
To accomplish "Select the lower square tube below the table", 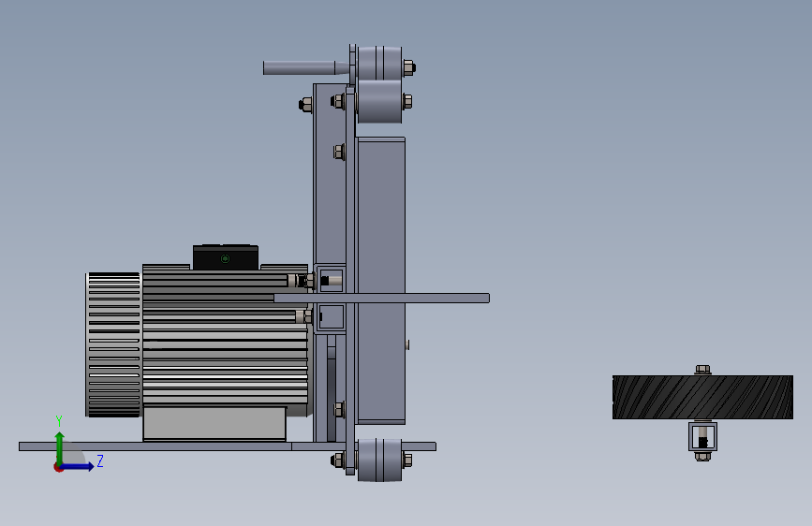I will (x=330, y=317).
